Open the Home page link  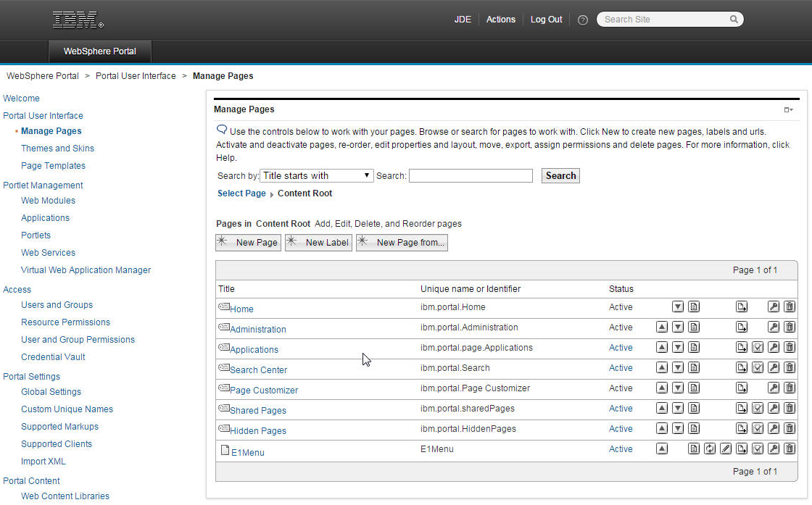[241, 309]
